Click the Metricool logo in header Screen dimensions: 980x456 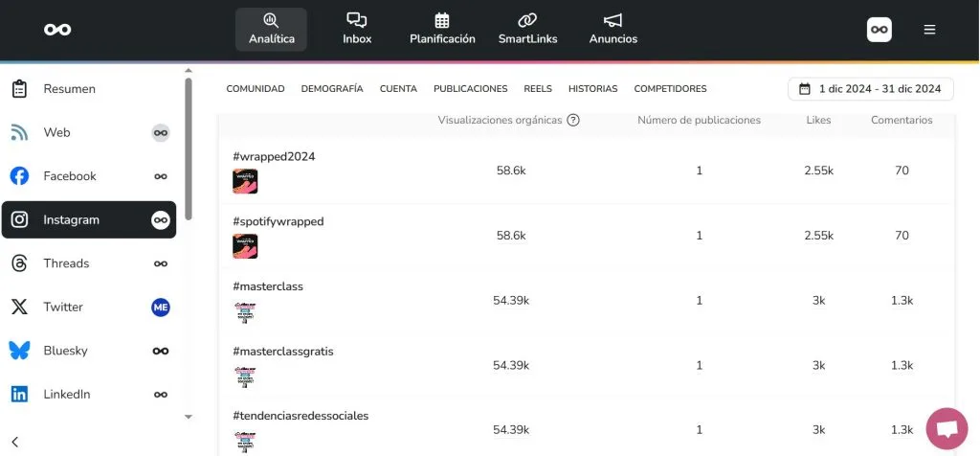(x=57, y=30)
